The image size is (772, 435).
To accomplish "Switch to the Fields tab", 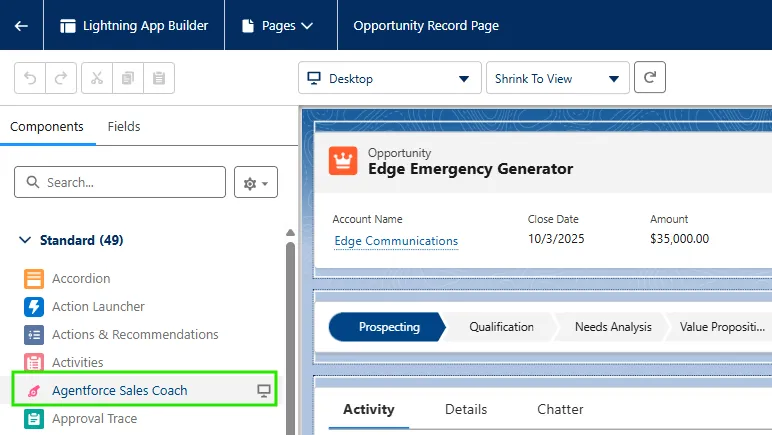I will 124,127.
